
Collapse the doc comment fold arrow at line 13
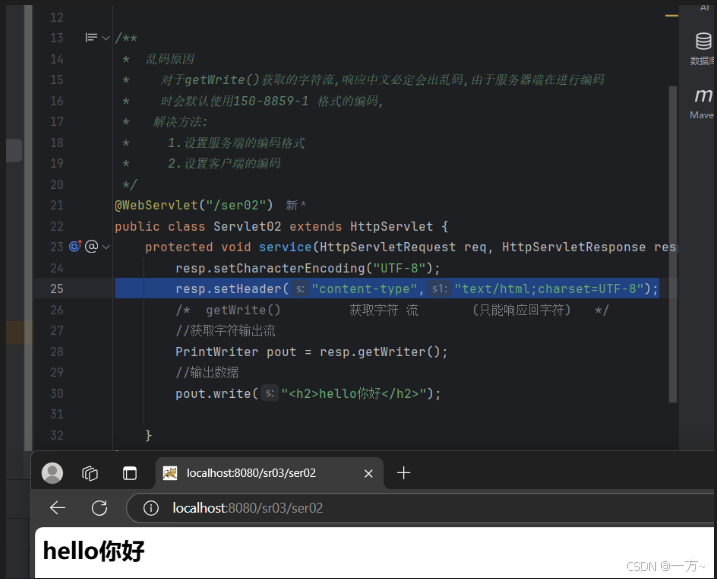click(106, 38)
